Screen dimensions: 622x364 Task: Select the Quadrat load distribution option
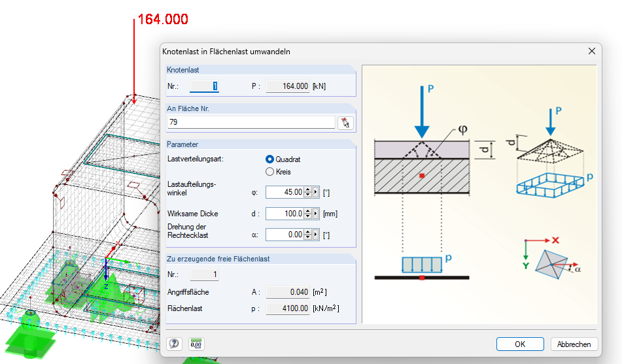tap(269, 159)
